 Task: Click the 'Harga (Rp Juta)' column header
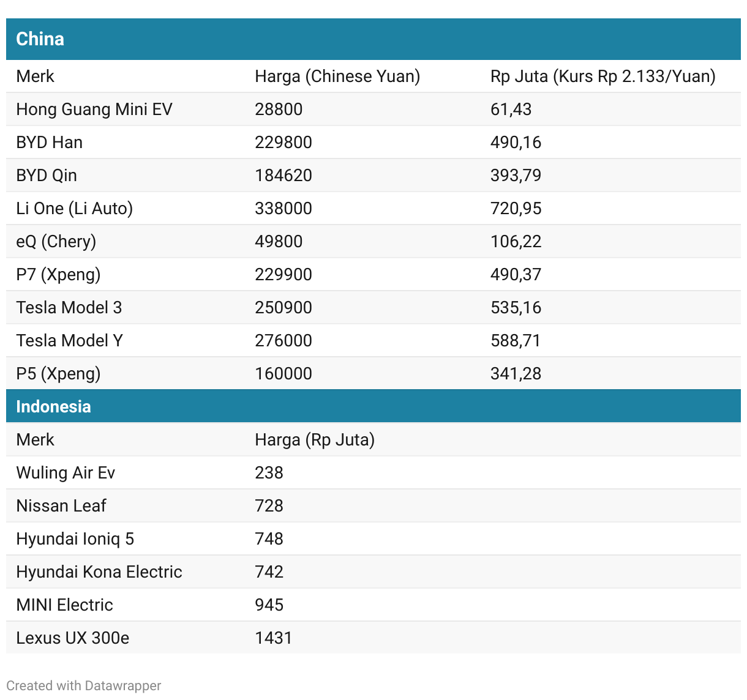(x=315, y=440)
